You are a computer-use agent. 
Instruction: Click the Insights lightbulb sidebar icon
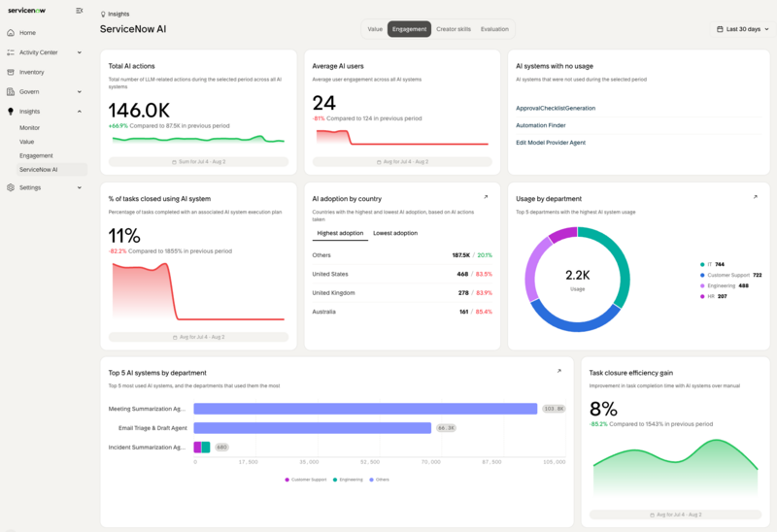[11, 112]
